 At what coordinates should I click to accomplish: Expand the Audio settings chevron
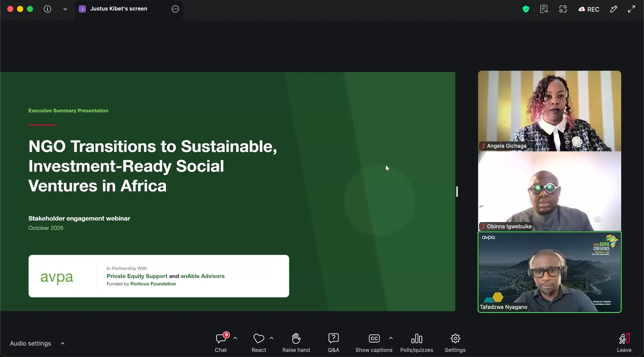coord(63,343)
